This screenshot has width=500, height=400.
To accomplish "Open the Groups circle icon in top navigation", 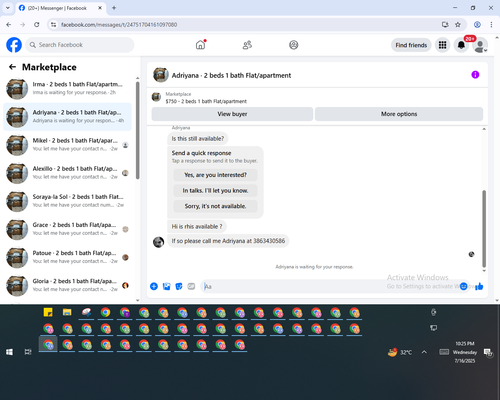I will (x=294, y=45).
